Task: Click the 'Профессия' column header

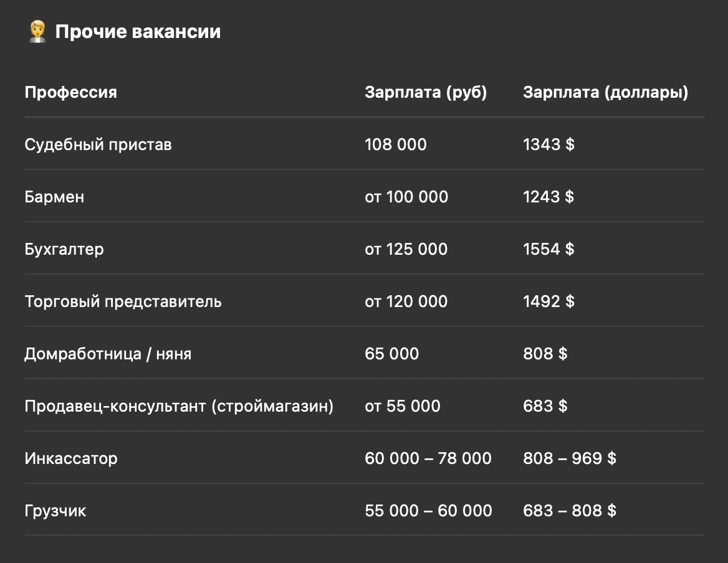Action: point(70,93)
